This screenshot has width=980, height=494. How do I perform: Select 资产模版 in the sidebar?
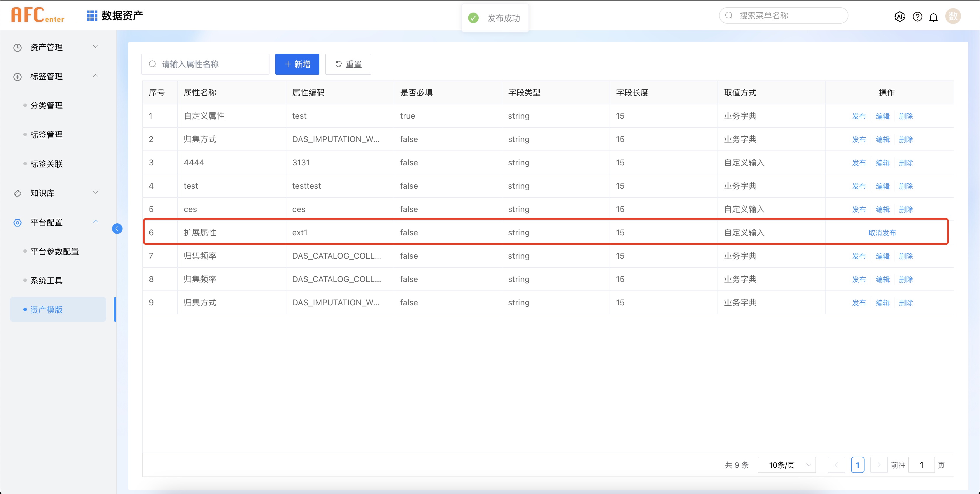click(58, 310)
